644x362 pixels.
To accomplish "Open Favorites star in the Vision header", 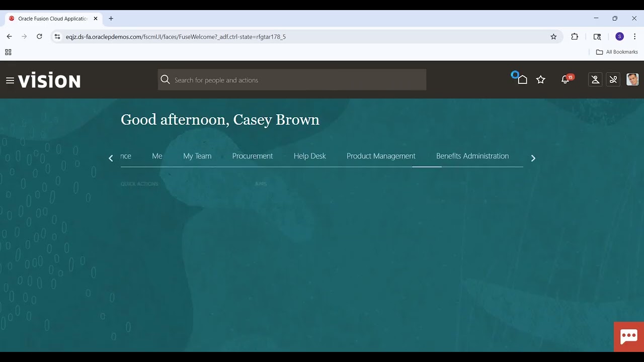I will 541,79.
